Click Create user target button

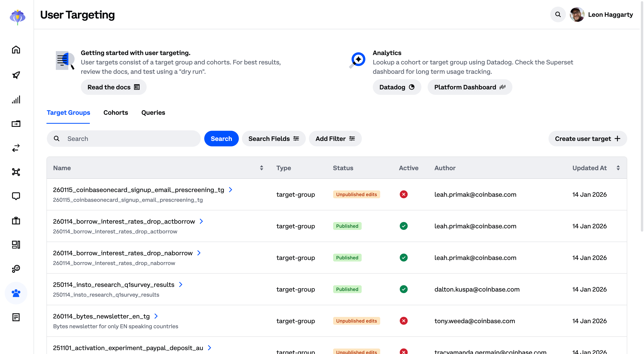pyautogui.click(x=588, y=139)
